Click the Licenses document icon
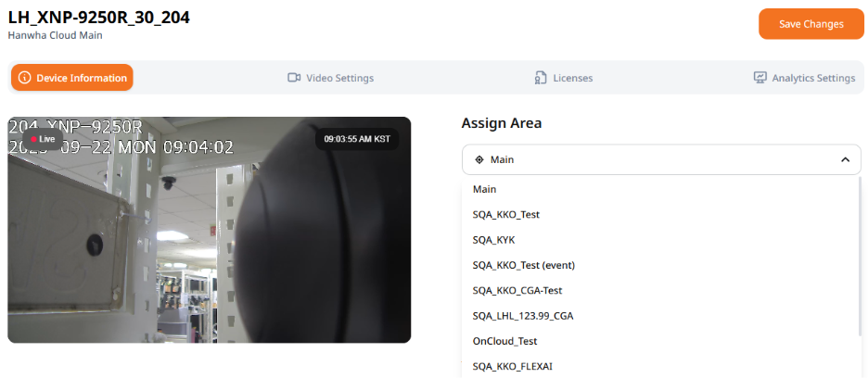Image resolution: width=868 pixels, height=378 pixels. point(541,78)
